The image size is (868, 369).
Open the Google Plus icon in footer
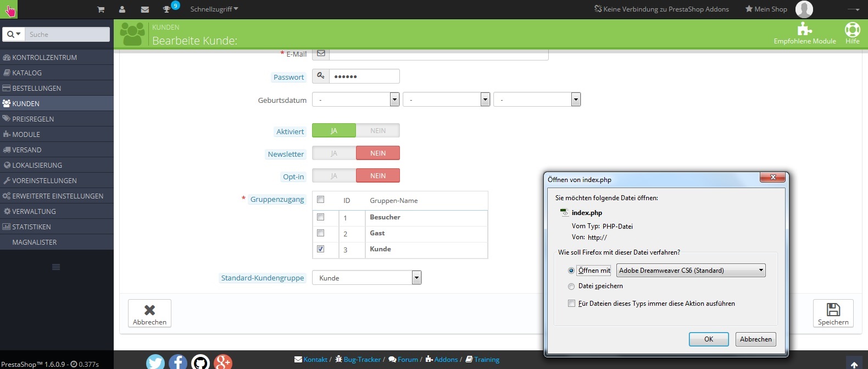[223, 362]
